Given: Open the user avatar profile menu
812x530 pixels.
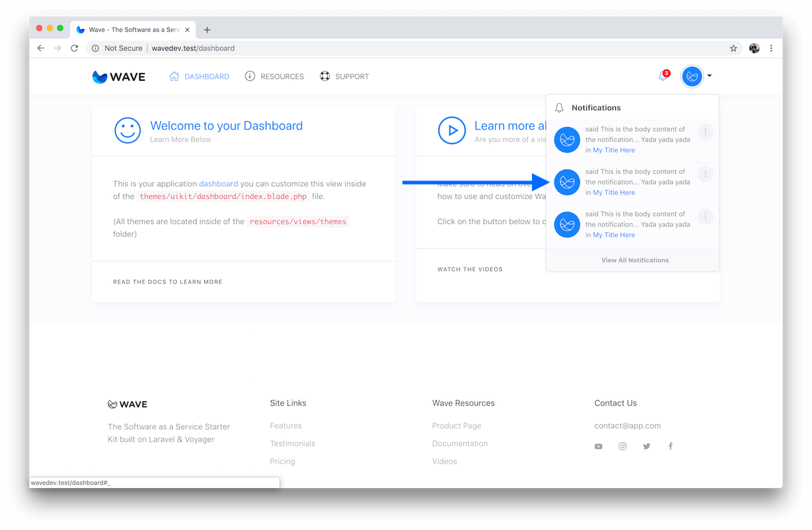Looking at the screenshot, I should [692, 76].
